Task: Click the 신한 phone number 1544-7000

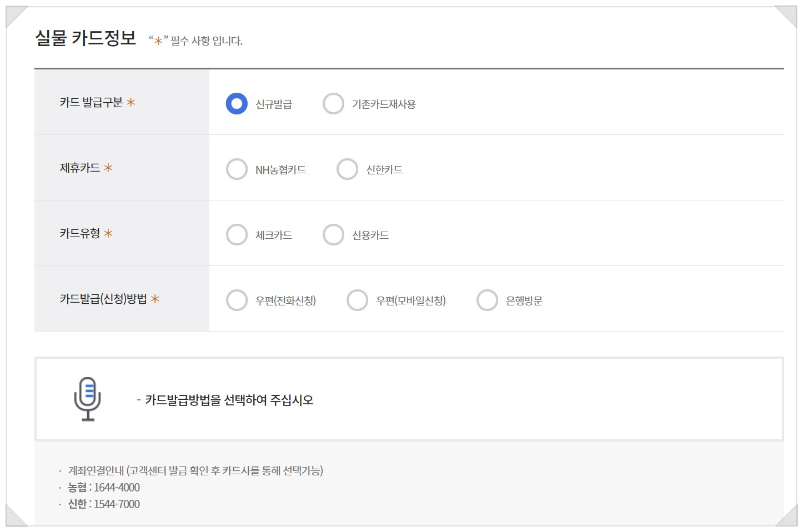Action: pos(118,504)
